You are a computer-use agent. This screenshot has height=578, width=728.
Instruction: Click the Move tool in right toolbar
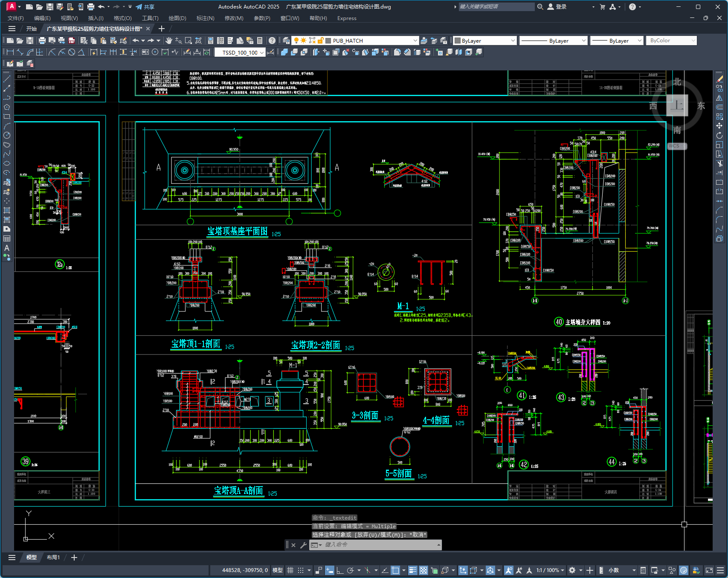(719, 126)
